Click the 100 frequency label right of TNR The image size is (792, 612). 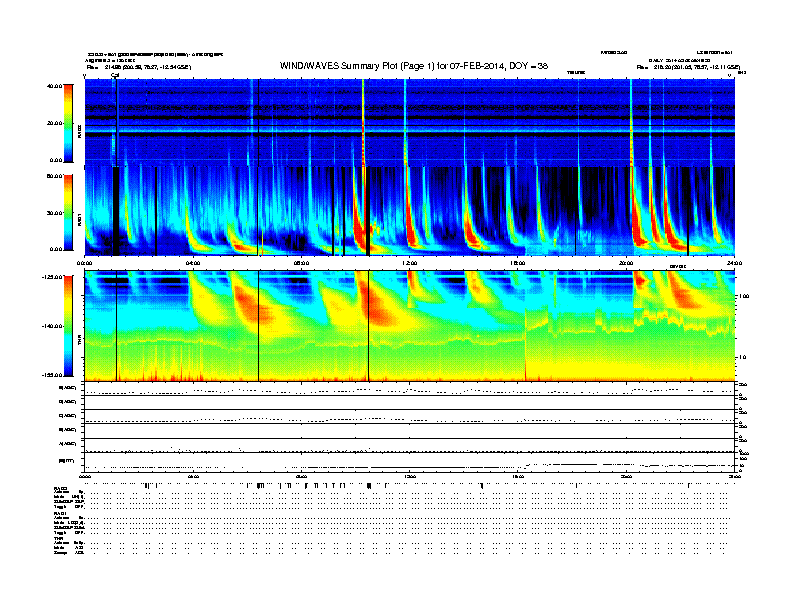[x=744, y=296]
